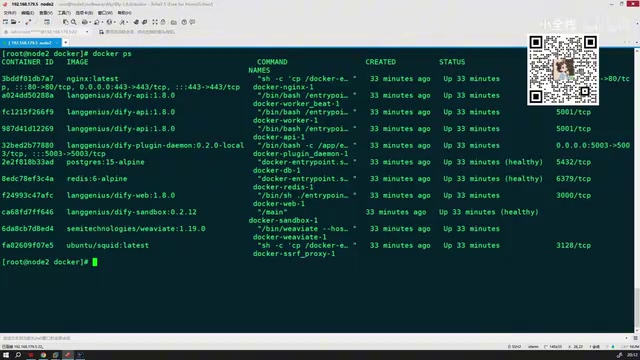Click the keyboard icon in toolbar
The image size is (640, 360).
click(x=174, y=22)
